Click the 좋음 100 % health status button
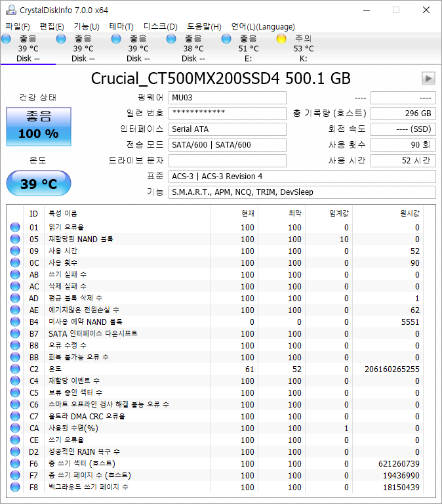This screenshot has height=504, width=442. [39, 126]
